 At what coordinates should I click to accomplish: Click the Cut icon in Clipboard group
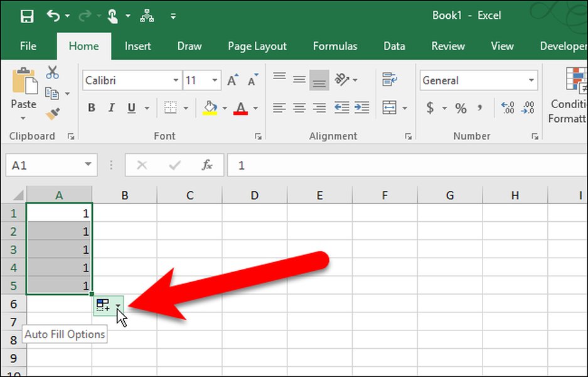coord(53,72)
